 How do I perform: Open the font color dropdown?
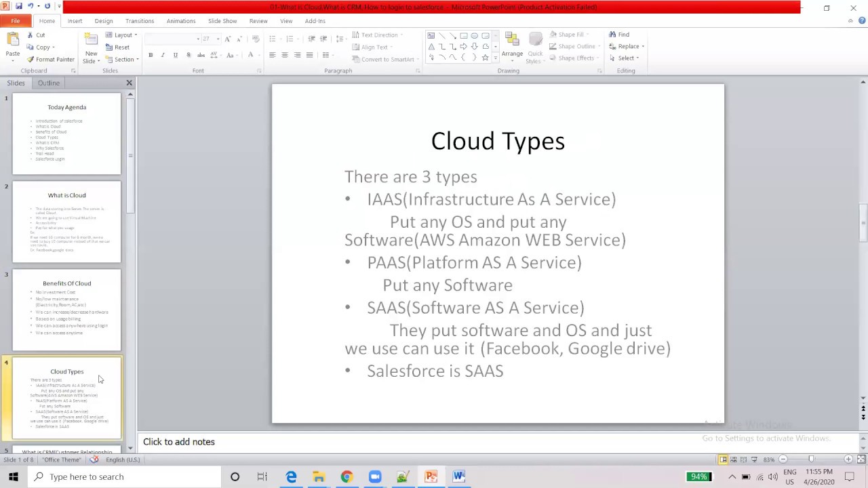pos(259,55)
